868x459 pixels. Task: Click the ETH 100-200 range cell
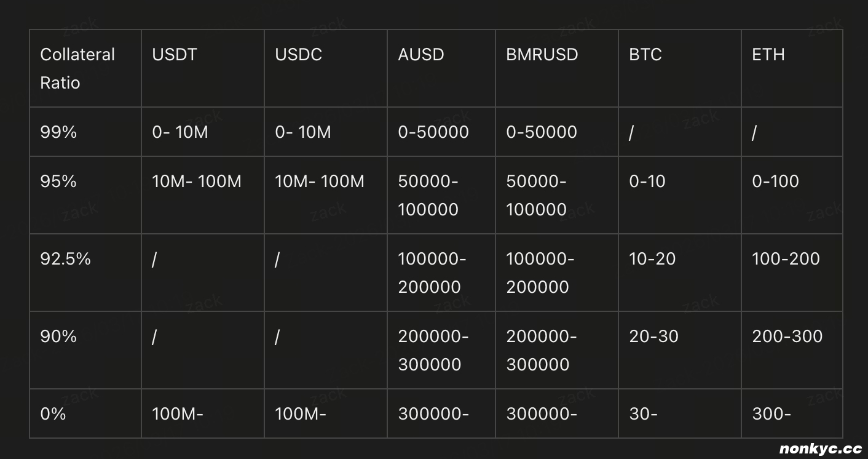coord(786,259)
